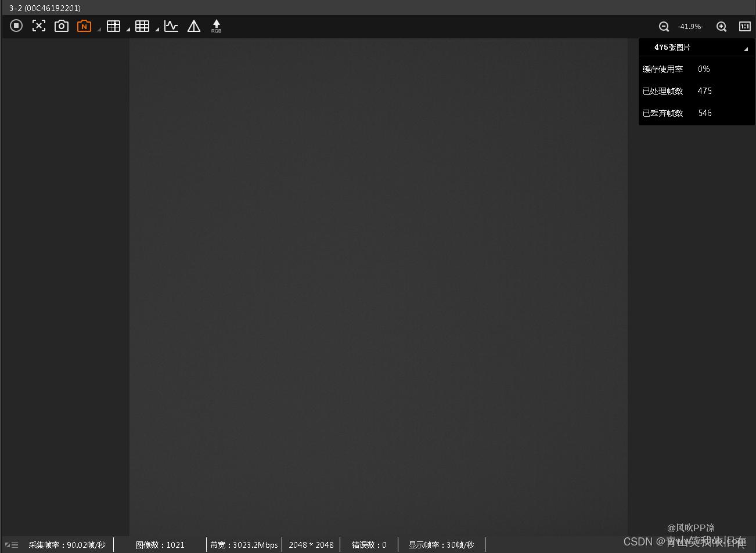756x553 pixels.
Task: Click the 2048 * 2048 resolution label
Action: coord(311,545)
